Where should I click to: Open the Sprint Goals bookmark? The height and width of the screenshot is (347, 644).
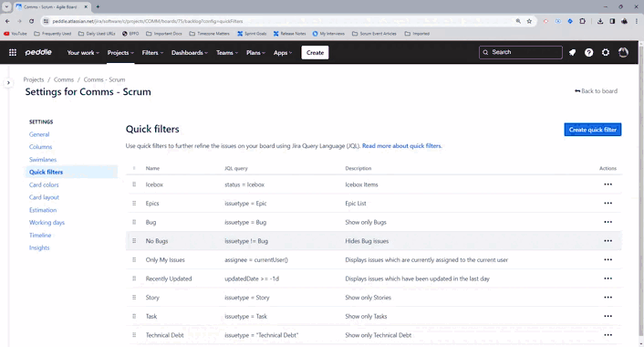(252, 34)
